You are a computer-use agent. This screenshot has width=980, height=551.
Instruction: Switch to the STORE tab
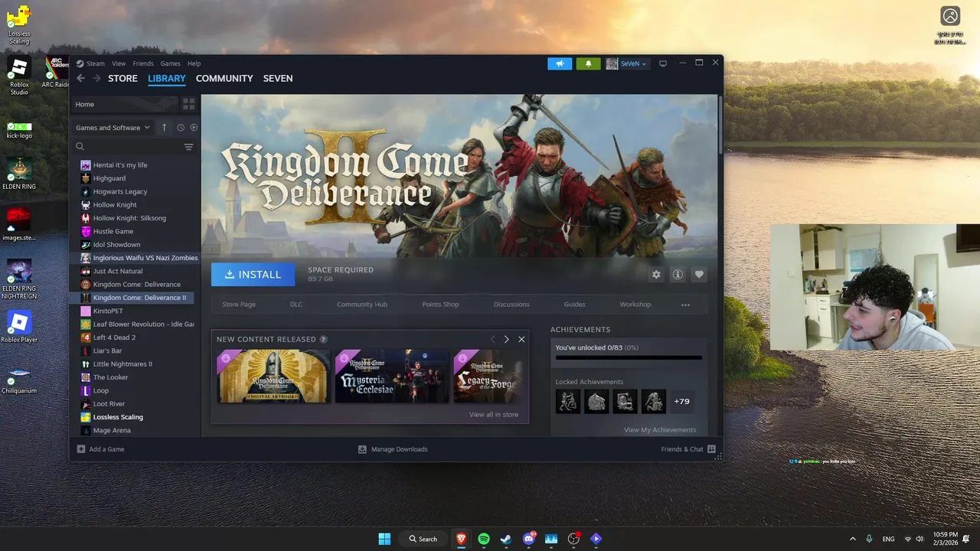[x=122, y=78]
